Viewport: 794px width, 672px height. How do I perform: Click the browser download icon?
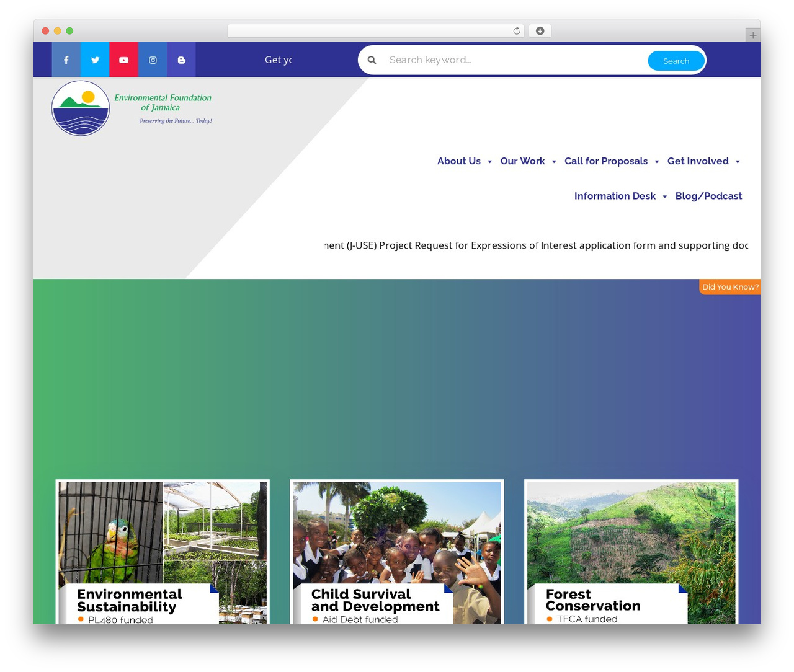click(540, 31)
